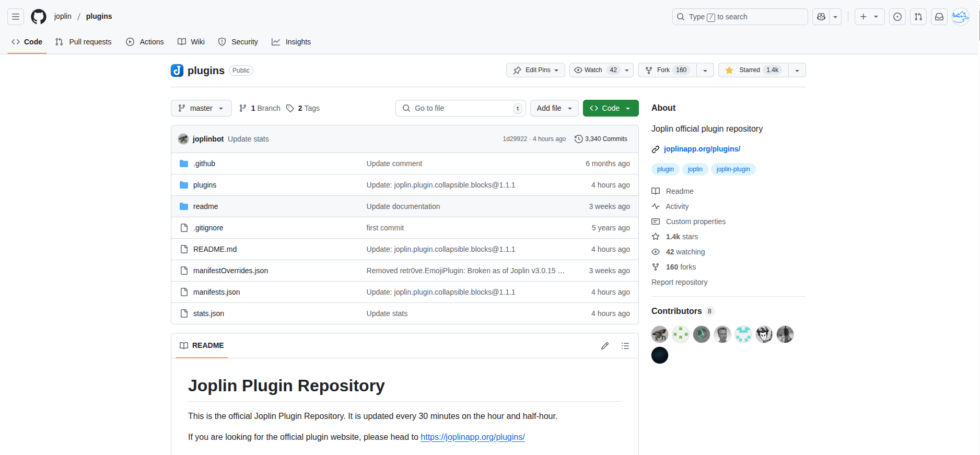Go to the GitHub homepage logo
The width and height of the screenshot is (980, 455).
[39, 17]
